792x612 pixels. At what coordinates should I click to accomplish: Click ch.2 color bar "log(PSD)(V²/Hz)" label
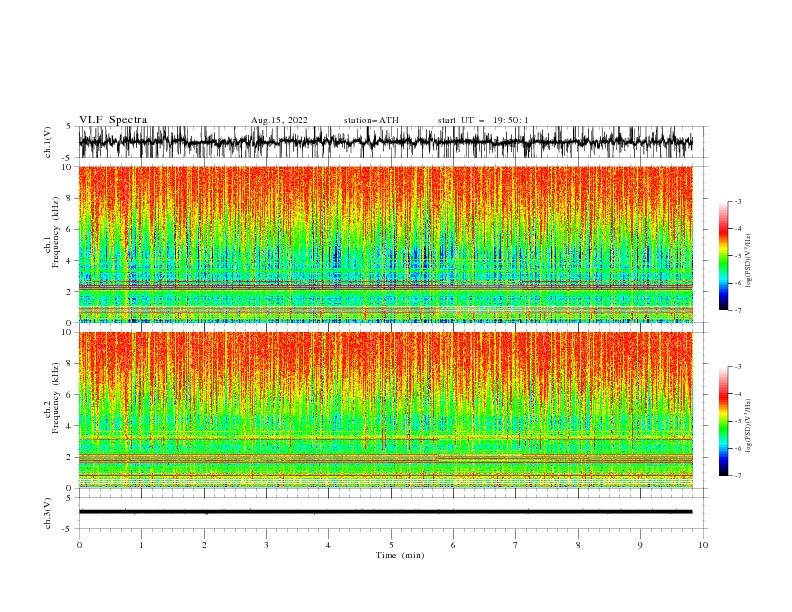(748, 426)
